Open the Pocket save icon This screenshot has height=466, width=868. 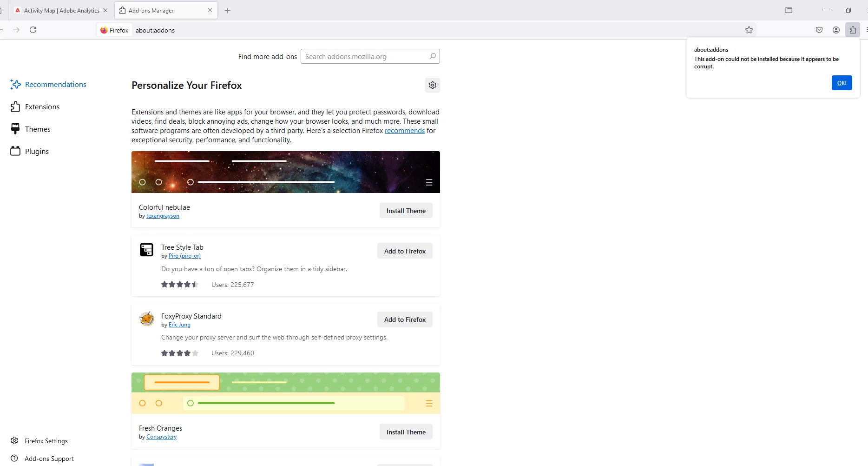[819, 30]
